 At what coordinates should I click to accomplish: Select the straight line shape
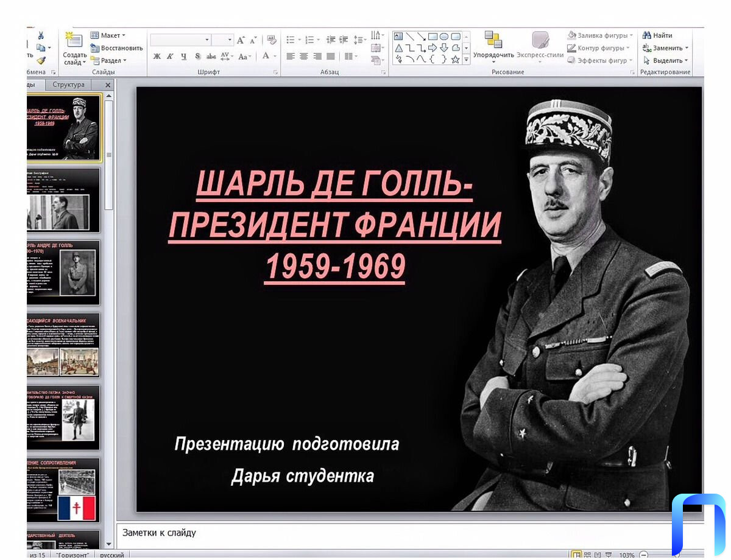click(410, 37)
